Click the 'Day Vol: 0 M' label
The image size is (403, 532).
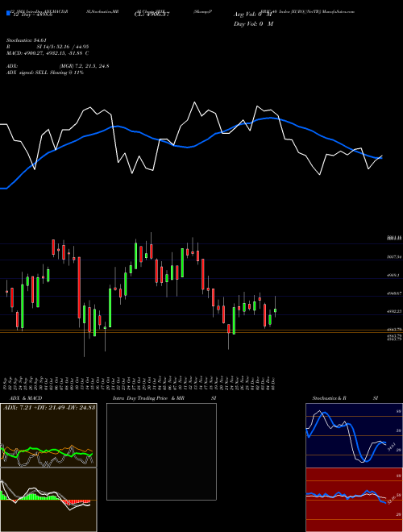tap(253, 24)
